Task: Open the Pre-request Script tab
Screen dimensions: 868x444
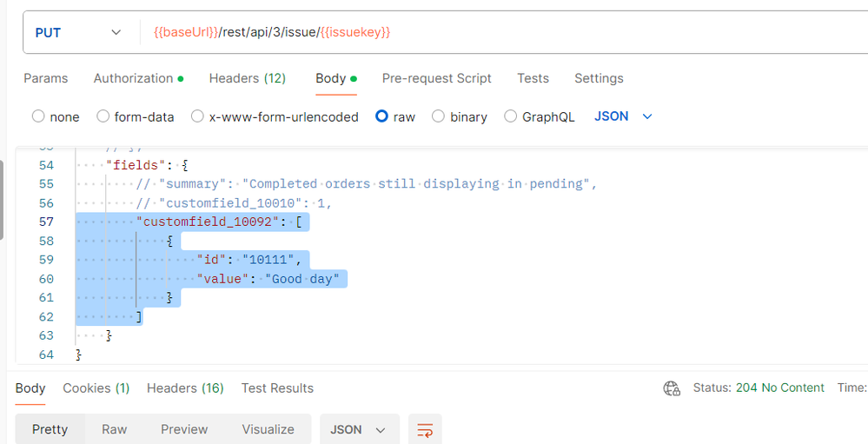Action: click(x=437, y=78)
